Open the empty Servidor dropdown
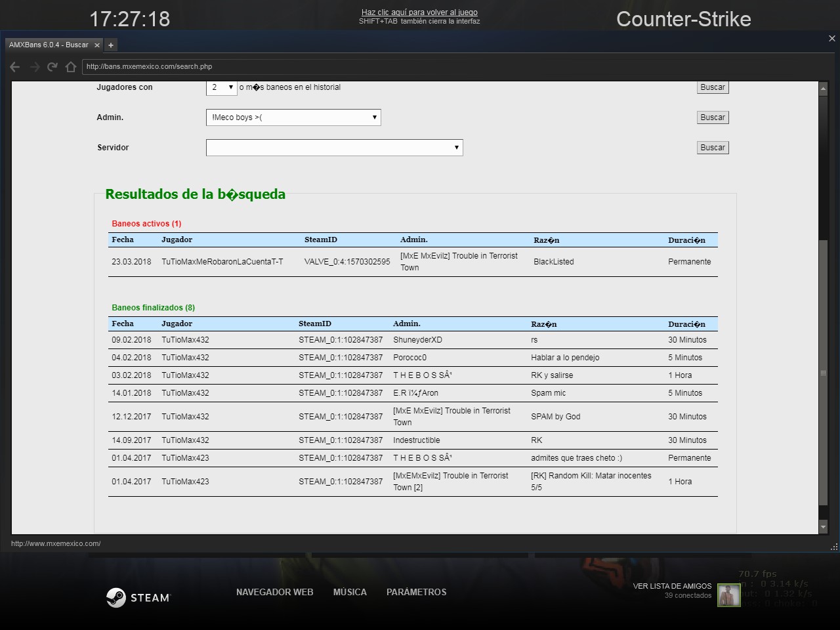The image size is (840, 630). click(335, 148)
